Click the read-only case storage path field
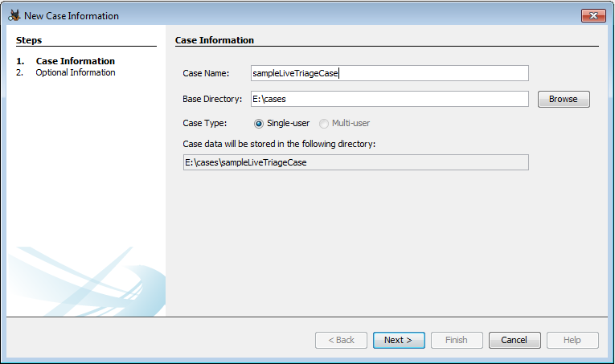This screenshot has width=615, height=364. [355, 162]
